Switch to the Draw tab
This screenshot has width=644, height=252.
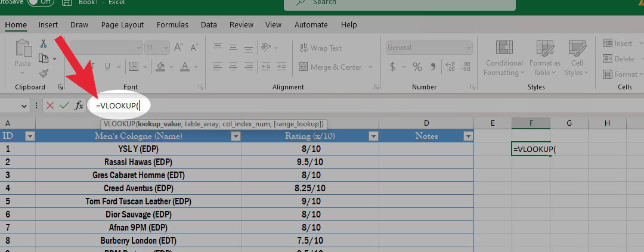pos(79,24)
